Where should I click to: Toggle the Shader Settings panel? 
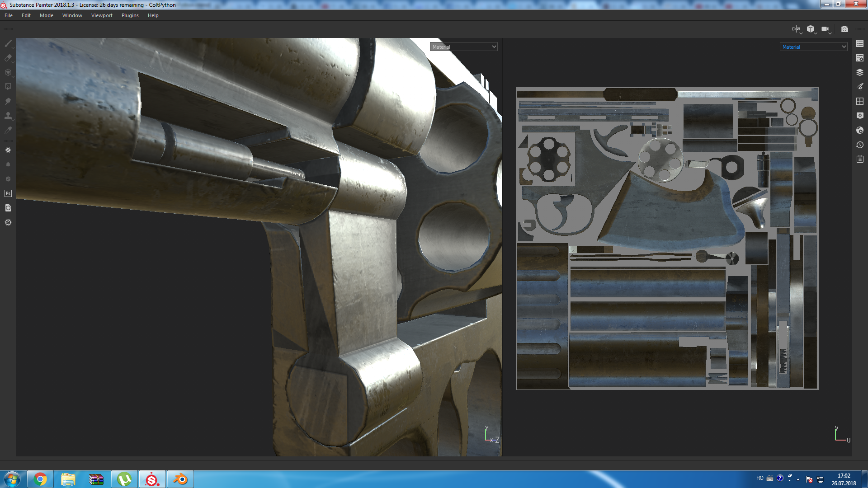point(860,130)
